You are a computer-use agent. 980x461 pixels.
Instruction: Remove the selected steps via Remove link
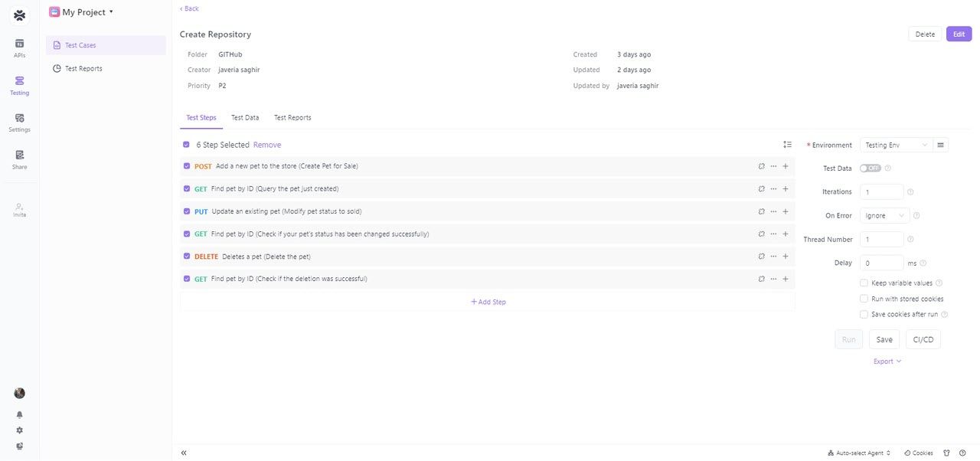click(x=267, y=145)
